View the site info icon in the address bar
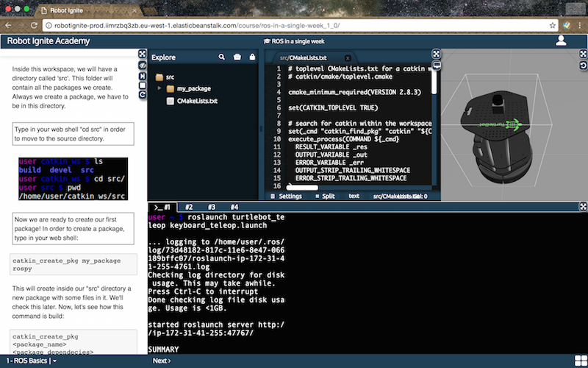 click(x=49, y=26)
